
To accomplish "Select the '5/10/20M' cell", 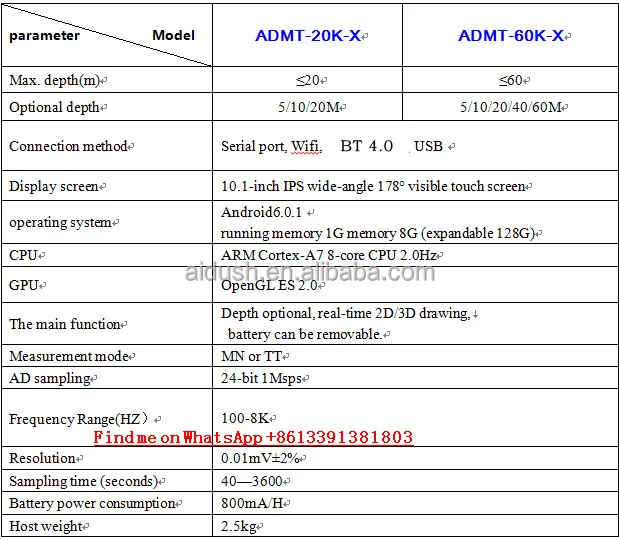I will [309, 107].
